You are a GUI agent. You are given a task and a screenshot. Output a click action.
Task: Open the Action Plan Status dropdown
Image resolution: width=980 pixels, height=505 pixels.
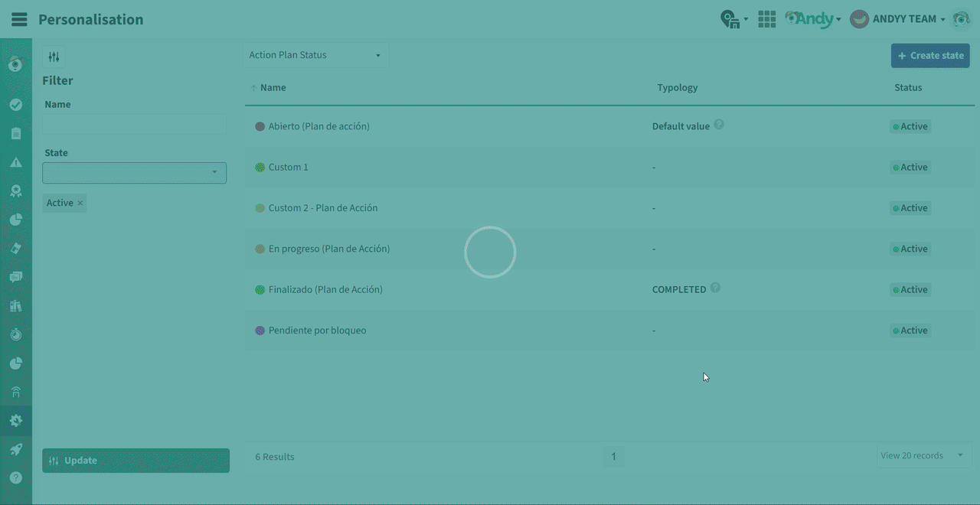(x=315, y=55)
